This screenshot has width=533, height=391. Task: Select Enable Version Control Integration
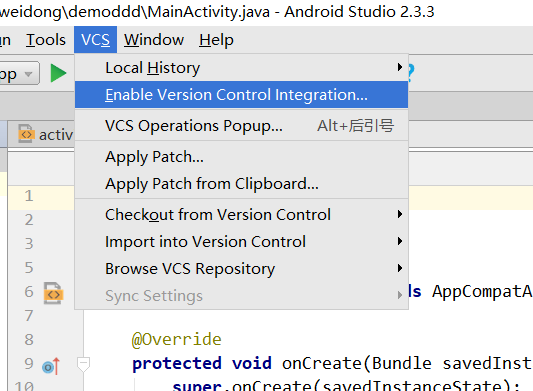(x=241, y=95)
